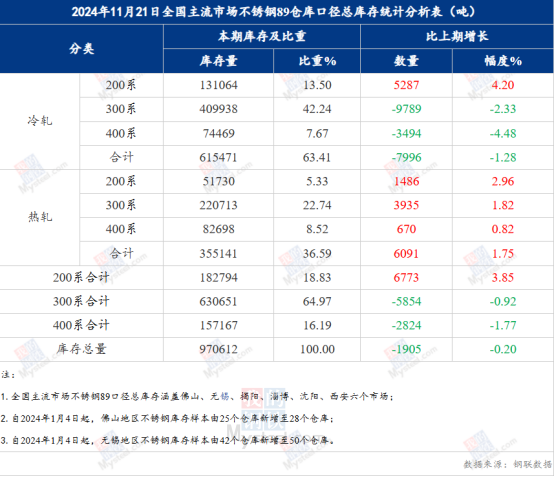Click note 2 about 佛山地区 warehouses

click(167, 419)
